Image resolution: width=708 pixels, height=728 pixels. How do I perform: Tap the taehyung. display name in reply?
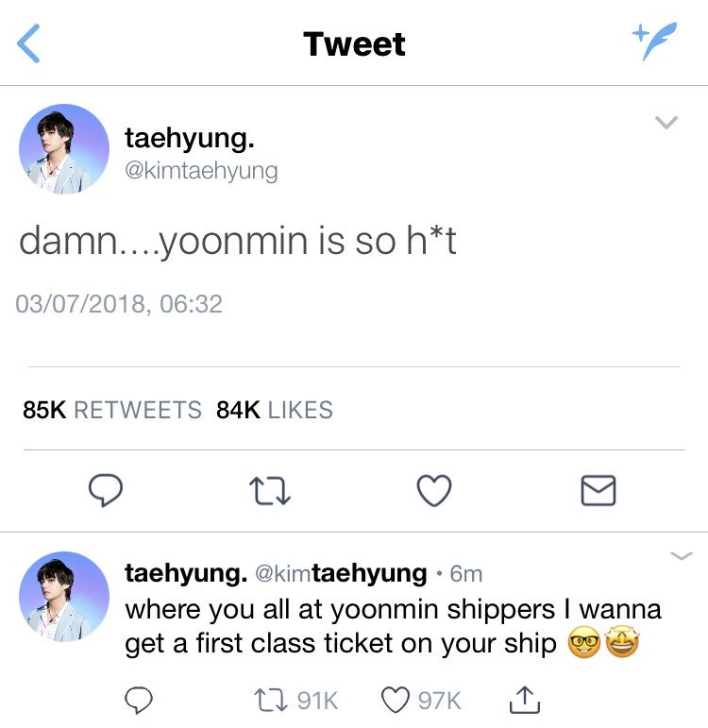(x=186, y=574)
